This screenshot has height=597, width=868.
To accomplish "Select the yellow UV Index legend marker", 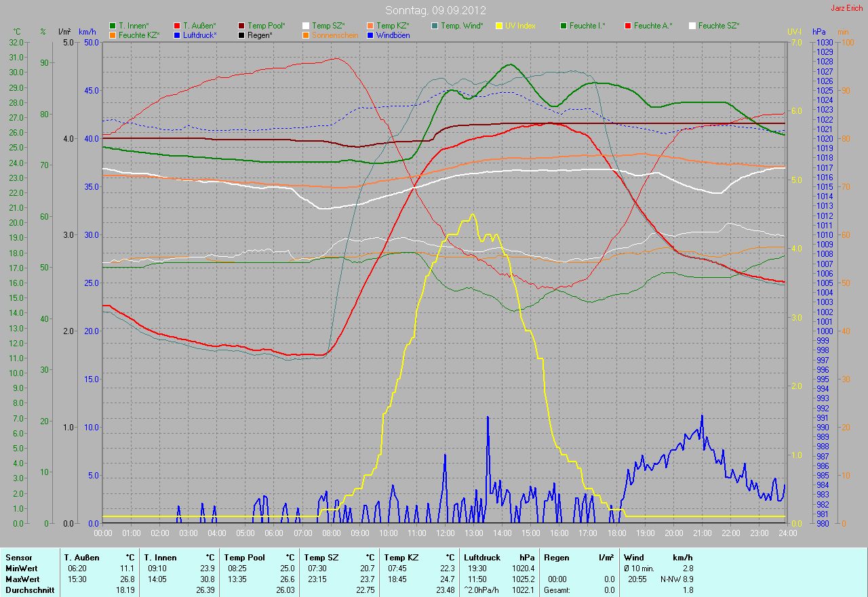I will [x=499, y=26].
